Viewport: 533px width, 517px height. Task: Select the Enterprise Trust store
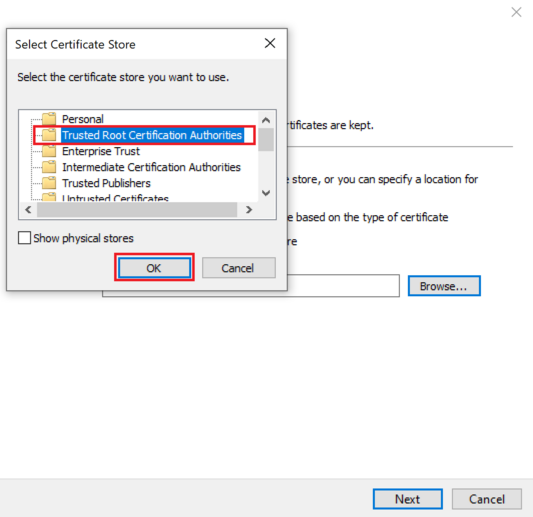coord(101,151)
